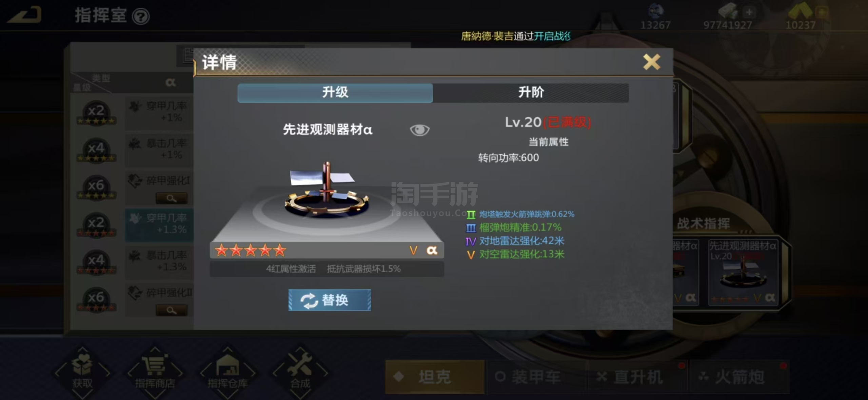
Task: Select the 装甲车 category tab
Action: 536,377
